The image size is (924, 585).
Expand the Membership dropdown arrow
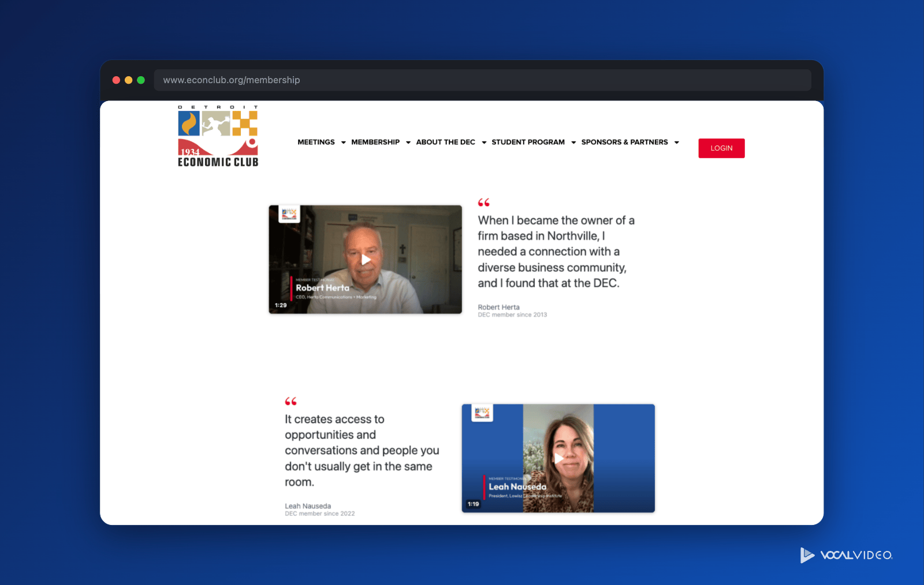click(x=408, y=143)
